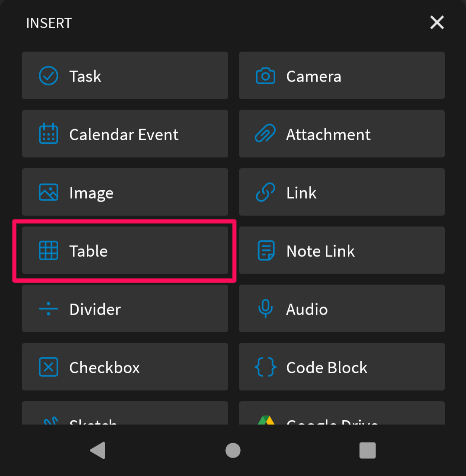The height and width of the screenshot is (476, 466).
Task: Close the Insert dialog
Action: pos(437,23)
